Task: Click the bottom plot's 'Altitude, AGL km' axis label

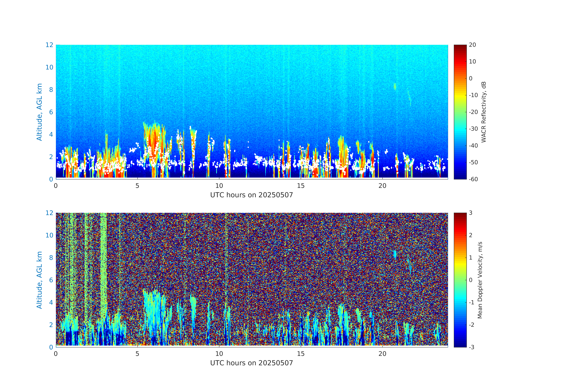Action: pyautogui.click(x=39, y=280)
